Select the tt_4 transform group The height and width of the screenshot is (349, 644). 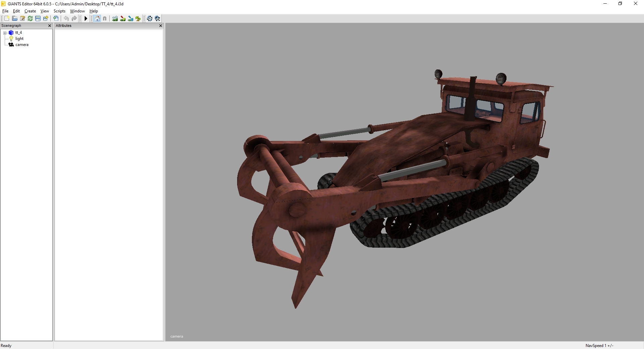pos(18,33)
